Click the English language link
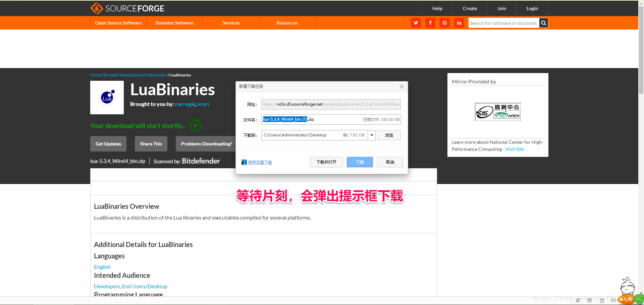This screenshot has height=305, width=644. coord(102,267)
